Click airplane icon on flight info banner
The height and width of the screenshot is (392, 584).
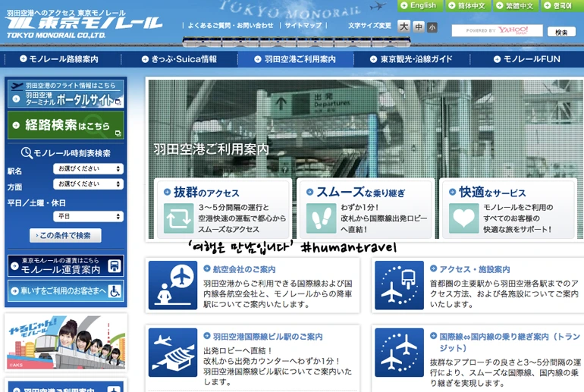(17, 86)
